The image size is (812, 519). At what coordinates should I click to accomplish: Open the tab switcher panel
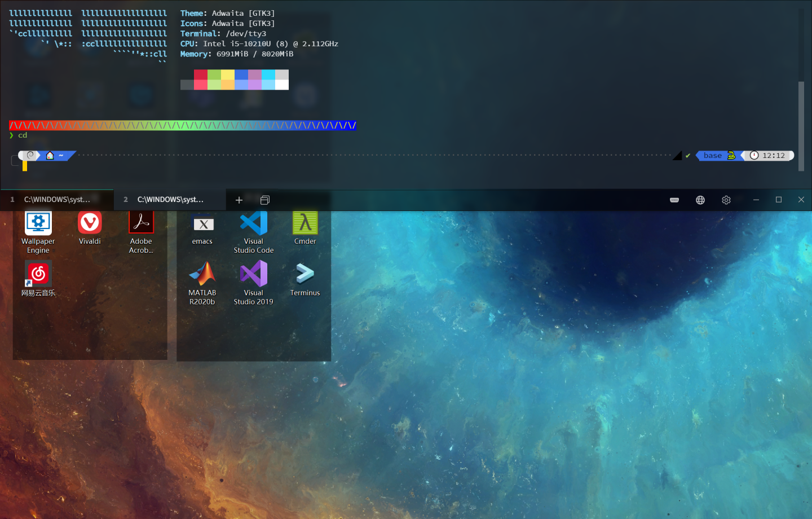pos(265,200)
